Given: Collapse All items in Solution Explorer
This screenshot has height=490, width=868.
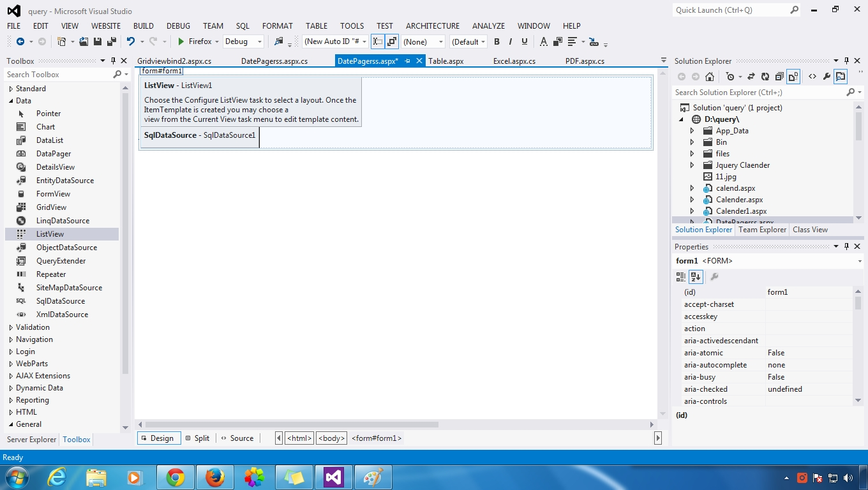Looking at the screenshot, I should pos(779,77).
